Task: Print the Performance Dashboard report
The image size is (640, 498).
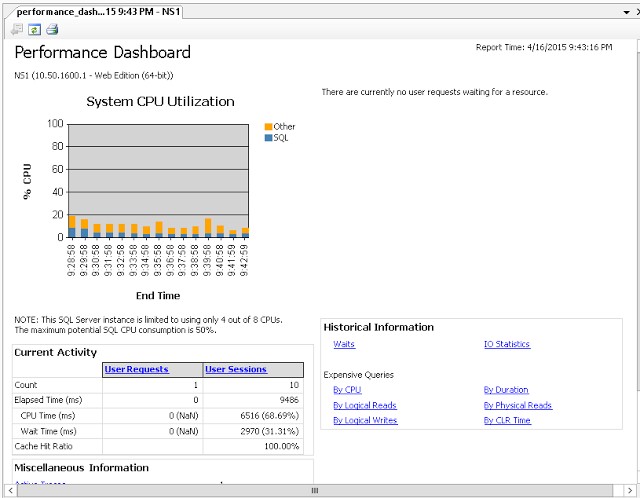Action: pos(51,29)
